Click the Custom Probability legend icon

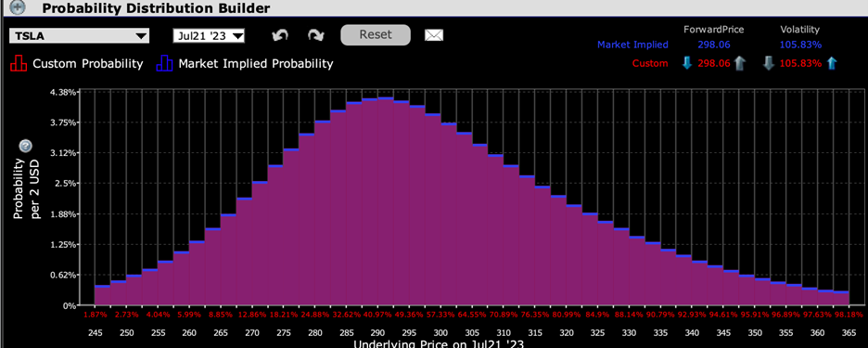(19, 64)
